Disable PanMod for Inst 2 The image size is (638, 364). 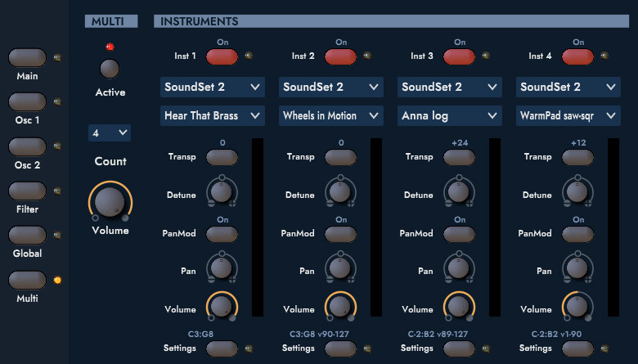pos(340,234)
